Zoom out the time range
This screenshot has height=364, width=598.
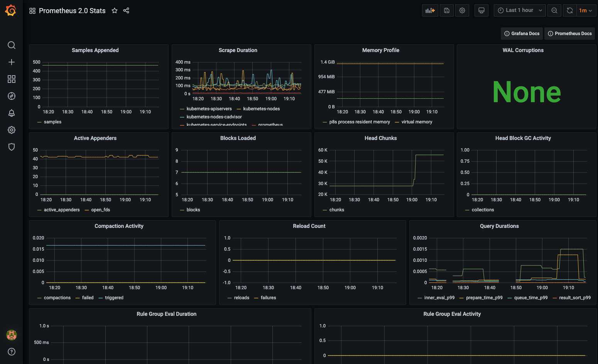tap(554, 10)
